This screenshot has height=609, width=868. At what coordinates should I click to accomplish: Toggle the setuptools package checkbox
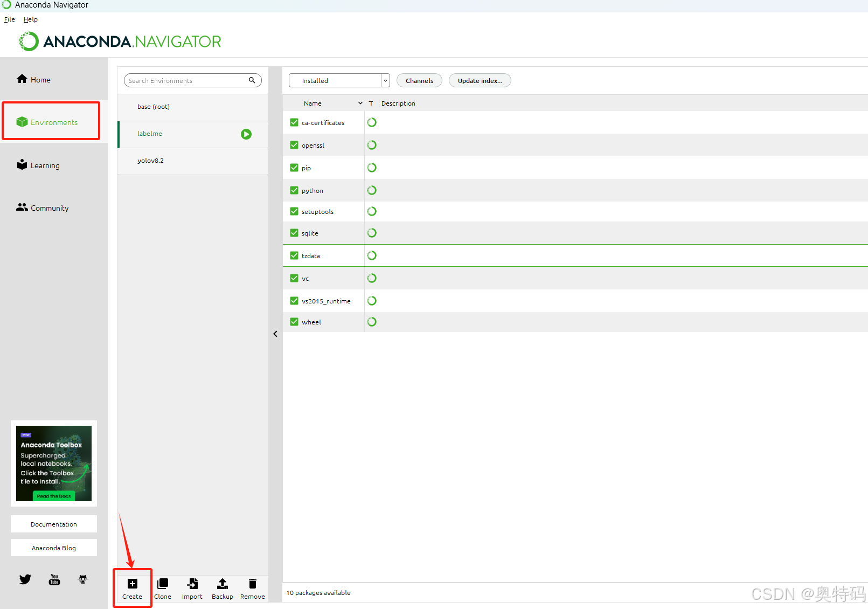pyautogui.click(x=294, y=211)
